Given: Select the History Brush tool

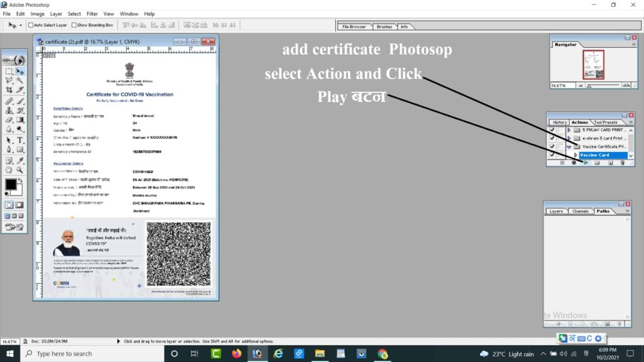Looking at the screenshot, I should (x=19, y=111).
